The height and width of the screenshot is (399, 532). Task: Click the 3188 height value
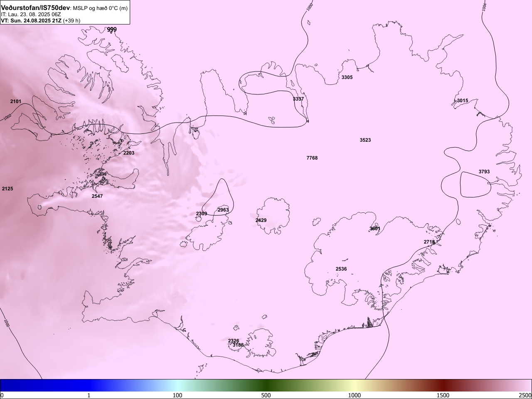(x=238, y=345)
